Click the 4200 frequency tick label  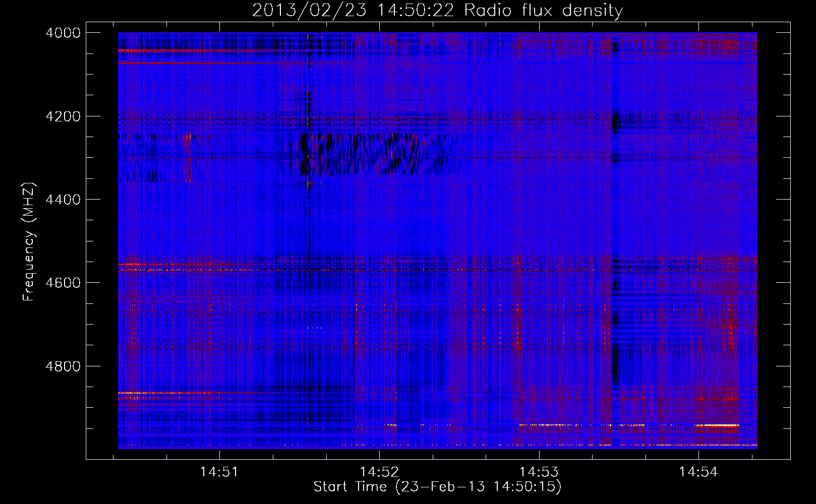click(63, 116)
